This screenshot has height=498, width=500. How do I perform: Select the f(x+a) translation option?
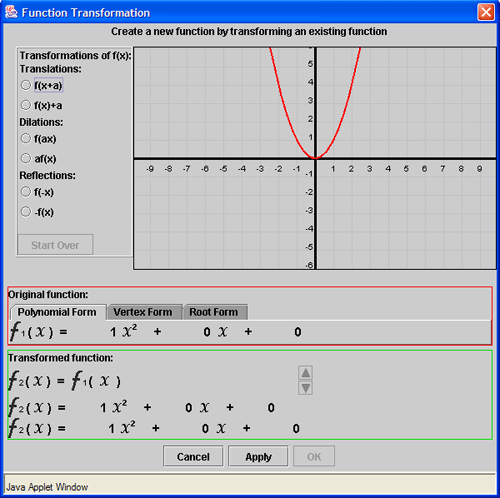[x=26, y=85]
